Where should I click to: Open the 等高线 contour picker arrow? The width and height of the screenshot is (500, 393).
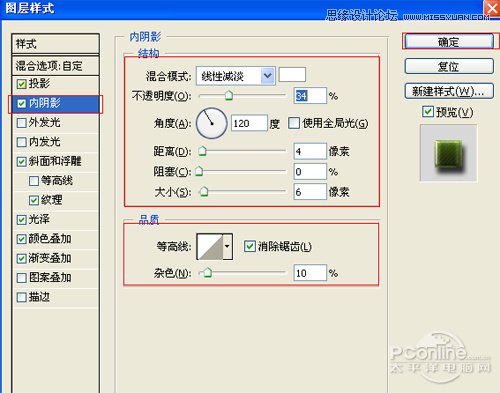227,247
